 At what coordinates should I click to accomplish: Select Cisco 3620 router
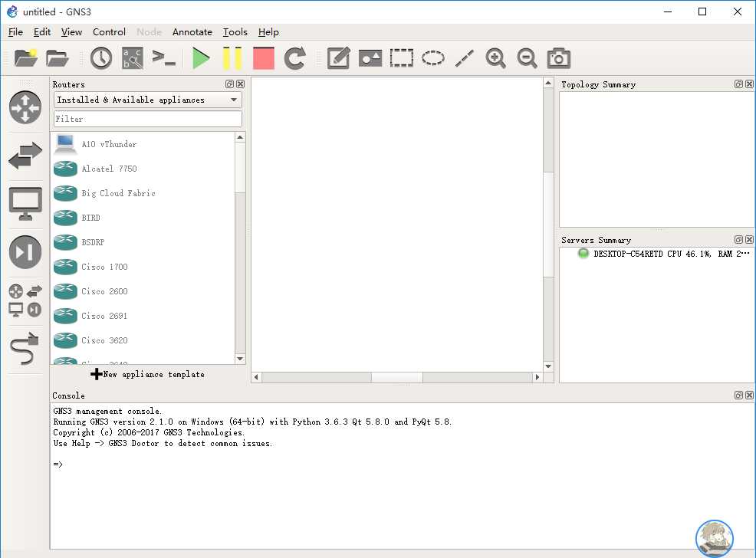143,340
